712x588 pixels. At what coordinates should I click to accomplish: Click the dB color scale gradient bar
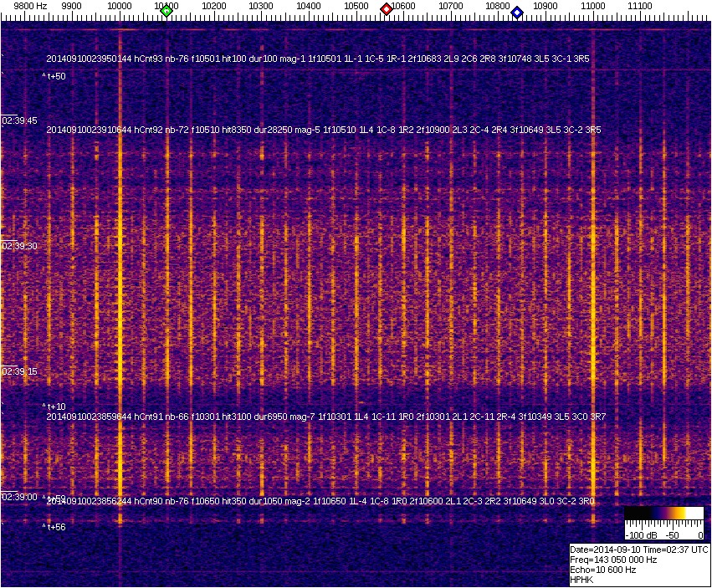pos(665,515)
